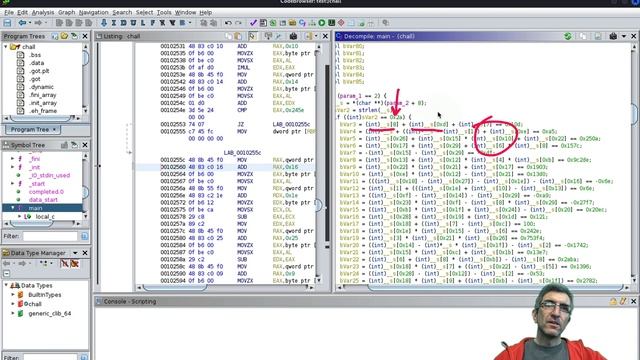
Task: Select the _fini function in Symbol Tree
Action: [34, 159]
